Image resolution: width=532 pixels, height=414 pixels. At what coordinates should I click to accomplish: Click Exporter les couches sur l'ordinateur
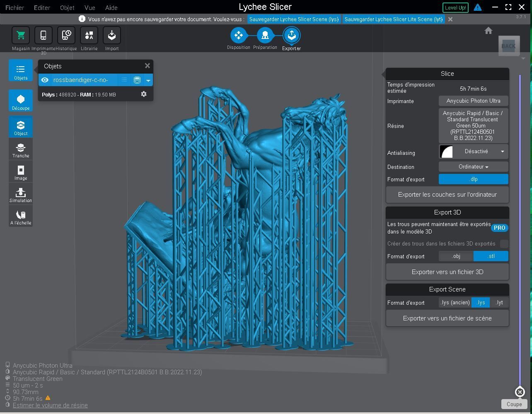pos(447,195)
